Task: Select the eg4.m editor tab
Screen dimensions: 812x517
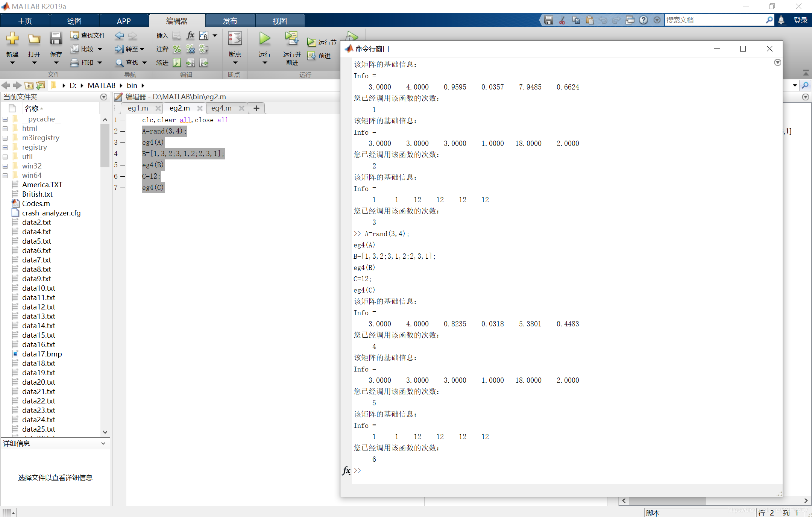Action: point(221,108)
